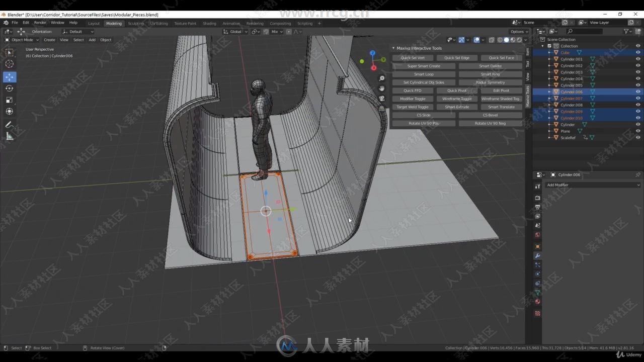
Task: Open the Active Tool properties tab
Action: [x=537, y=187]
